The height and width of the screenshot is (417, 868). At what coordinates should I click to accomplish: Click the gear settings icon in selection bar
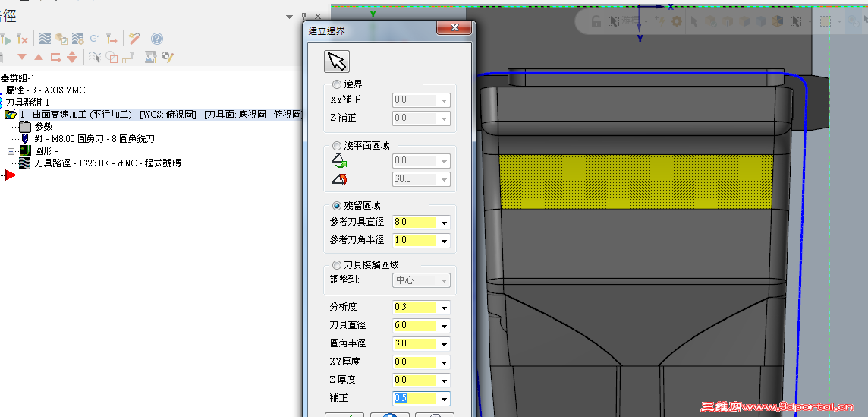(x=677, y=21)
